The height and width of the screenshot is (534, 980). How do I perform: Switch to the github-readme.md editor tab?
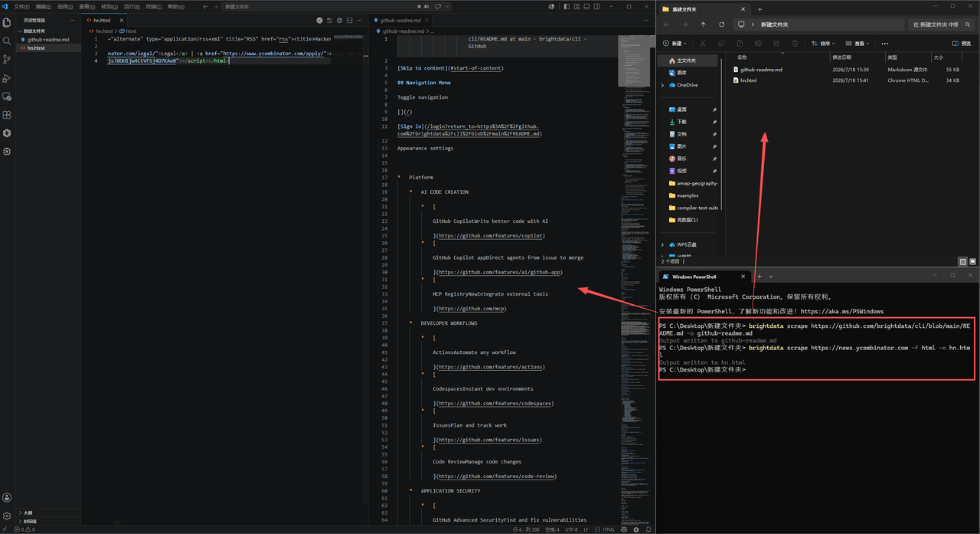pos(401,21)
